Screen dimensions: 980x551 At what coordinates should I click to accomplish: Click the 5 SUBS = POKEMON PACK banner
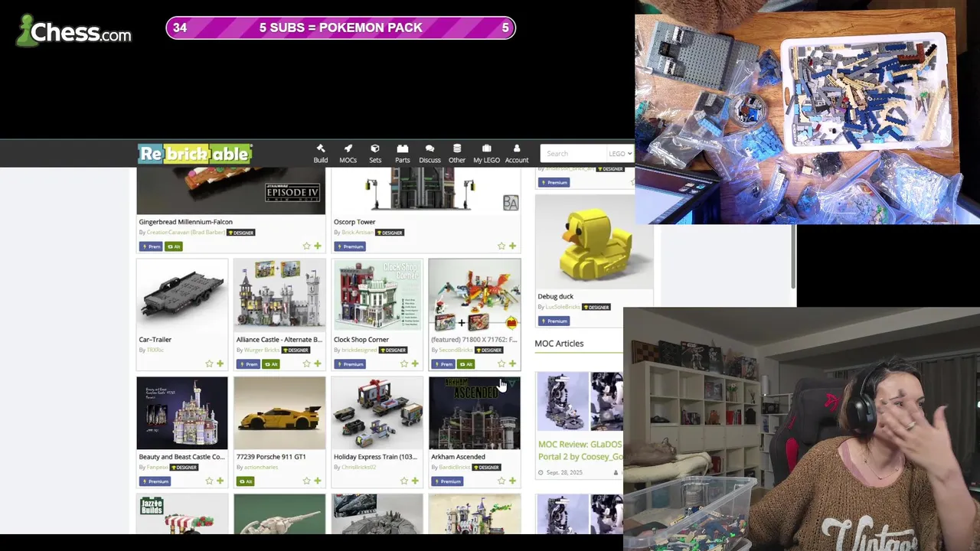[341, 28]
